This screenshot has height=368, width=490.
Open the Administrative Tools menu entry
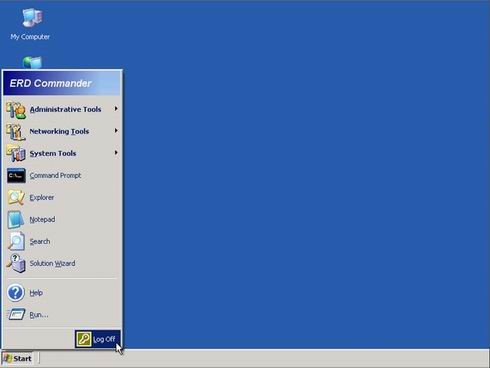[x=62, y=110]
